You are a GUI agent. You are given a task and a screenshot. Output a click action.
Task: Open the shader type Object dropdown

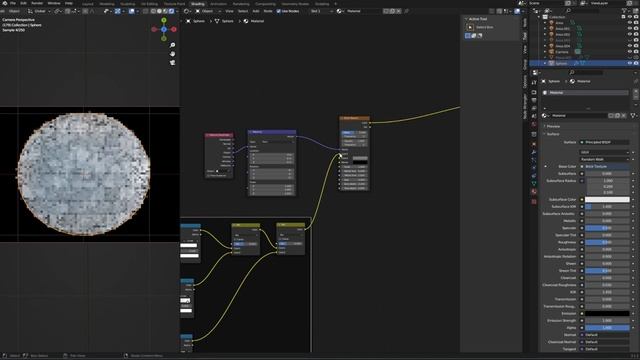[x=207, y=11]
